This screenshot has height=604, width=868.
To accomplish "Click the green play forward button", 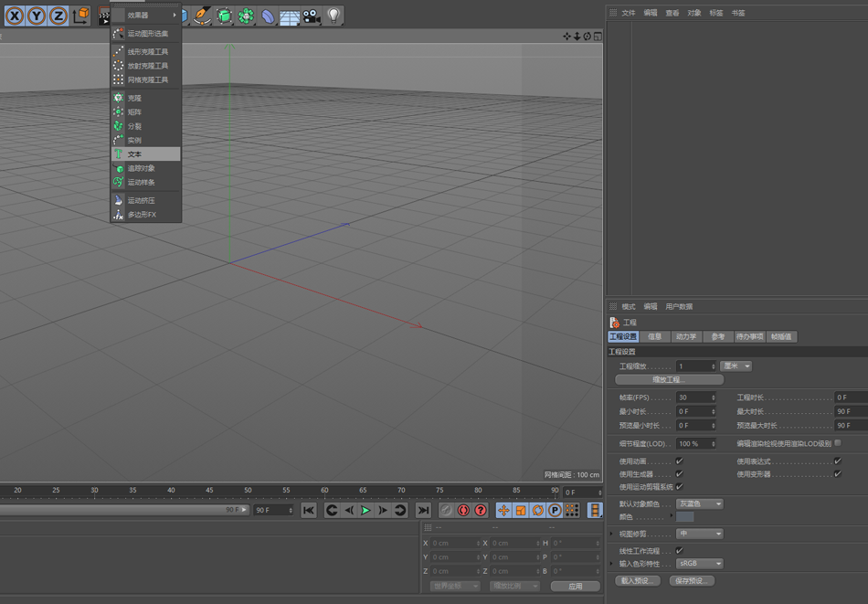I will pos(365,511).
